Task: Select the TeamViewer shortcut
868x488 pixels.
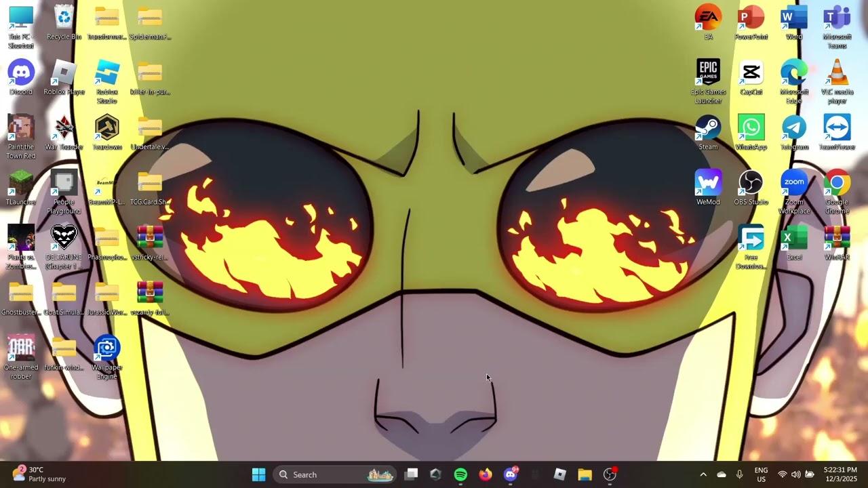Action: (837, 133)
